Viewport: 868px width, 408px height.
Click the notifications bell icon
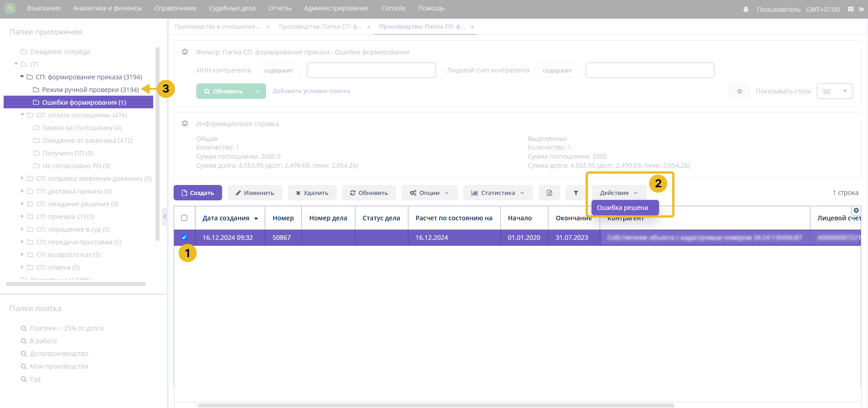coord(746,9)
